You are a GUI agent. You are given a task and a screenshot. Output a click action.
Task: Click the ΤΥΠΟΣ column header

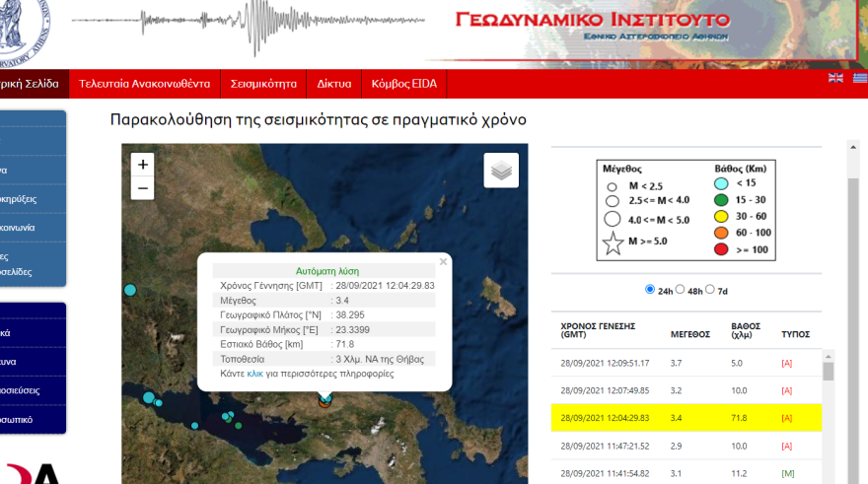[795, 334]
